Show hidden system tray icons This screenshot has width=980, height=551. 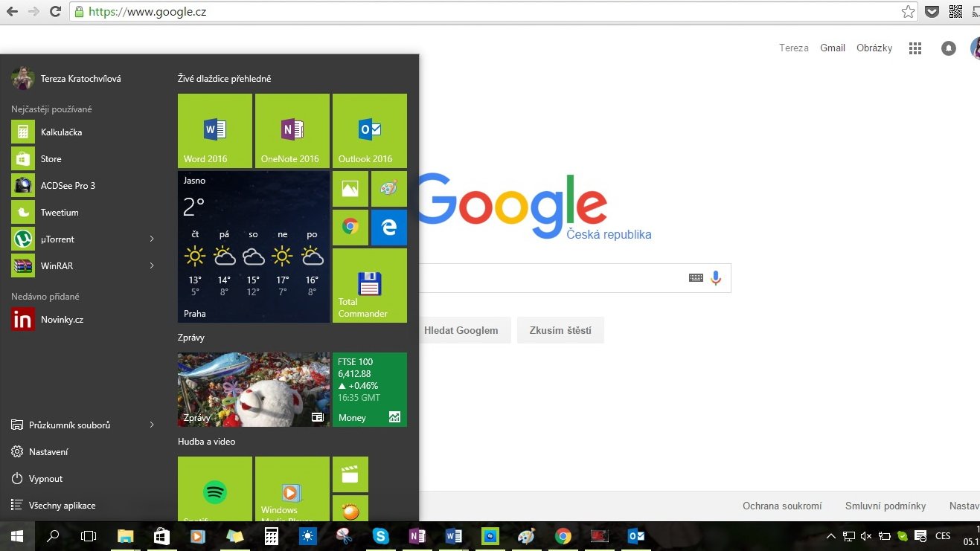[831, 536]
